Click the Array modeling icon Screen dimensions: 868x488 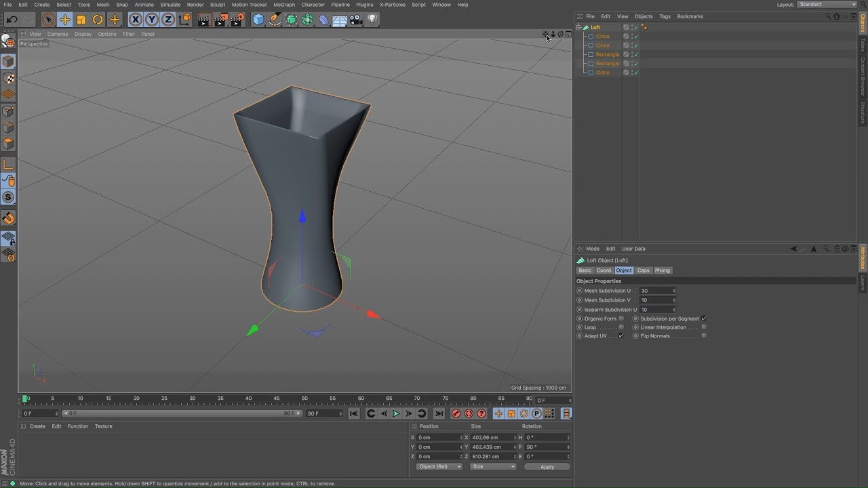(x=307, y=20)
